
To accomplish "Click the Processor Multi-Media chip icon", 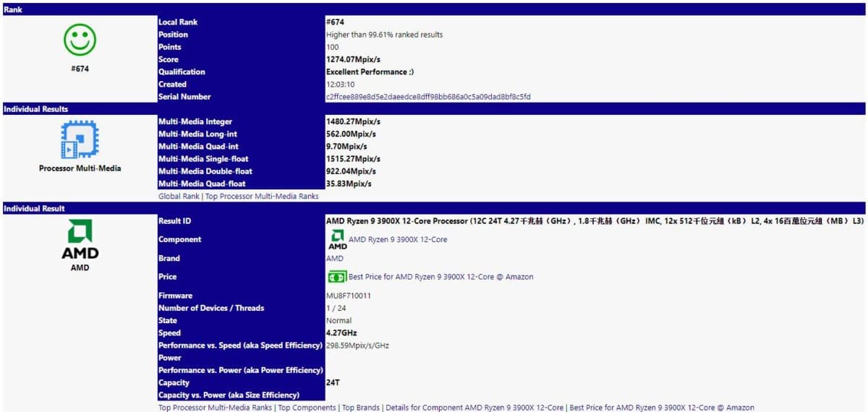I will [x=80, y=140].
